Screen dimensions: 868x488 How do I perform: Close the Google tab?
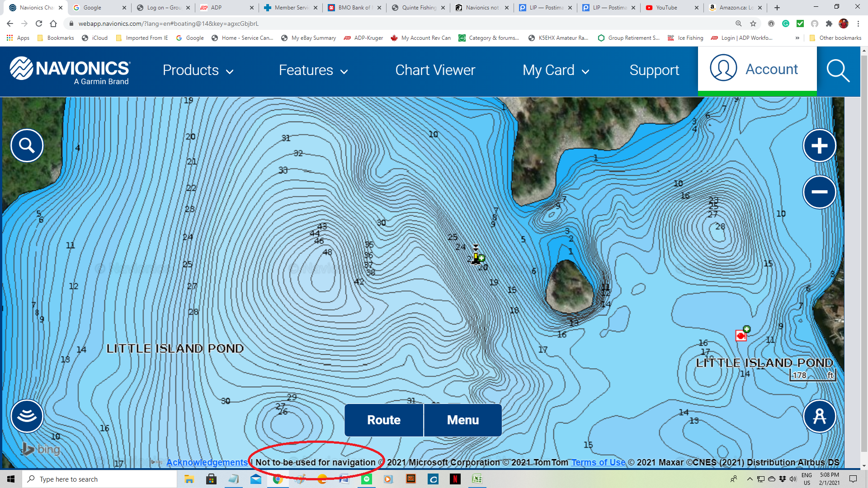[x=124, y=8]
